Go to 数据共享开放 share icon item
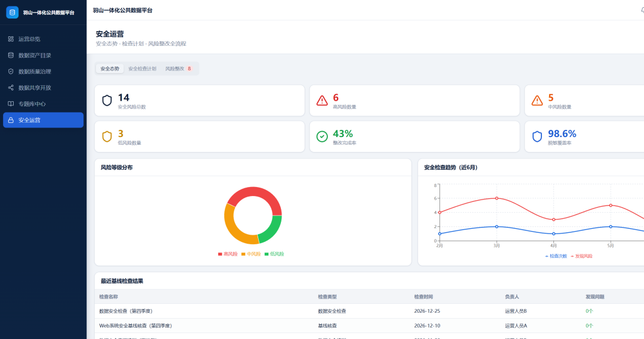 tap(11, 88)
